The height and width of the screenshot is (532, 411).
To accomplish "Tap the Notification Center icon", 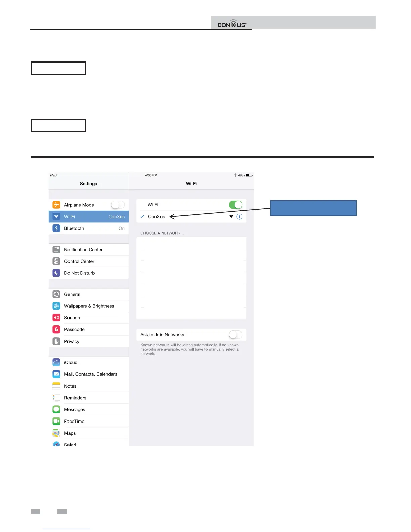I will click(56, 250).
